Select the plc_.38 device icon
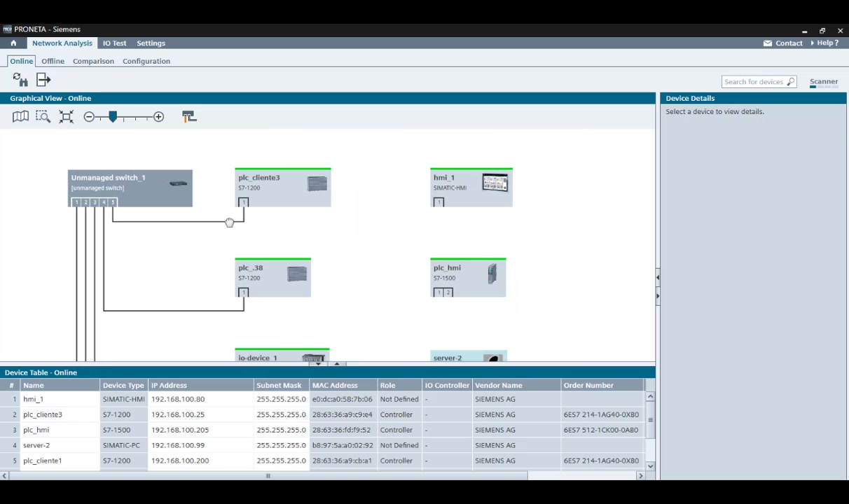This screenshot has height=504, width=849. [297, 273]
